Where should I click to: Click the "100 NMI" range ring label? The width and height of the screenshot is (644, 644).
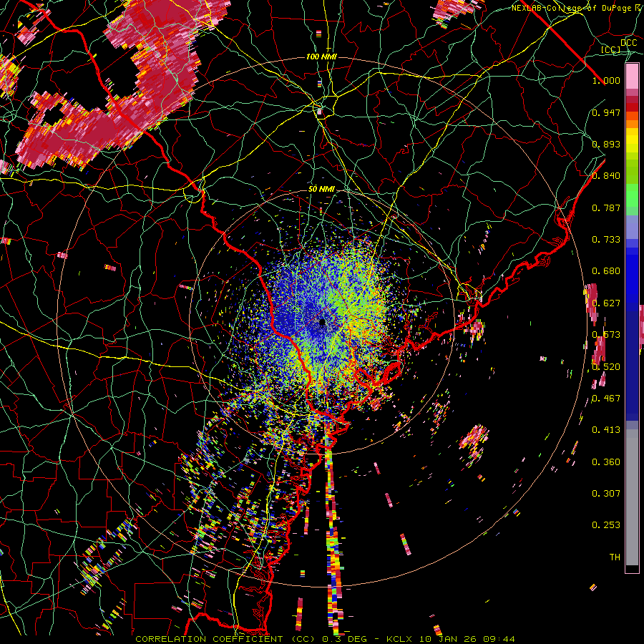tap(321, 57)
